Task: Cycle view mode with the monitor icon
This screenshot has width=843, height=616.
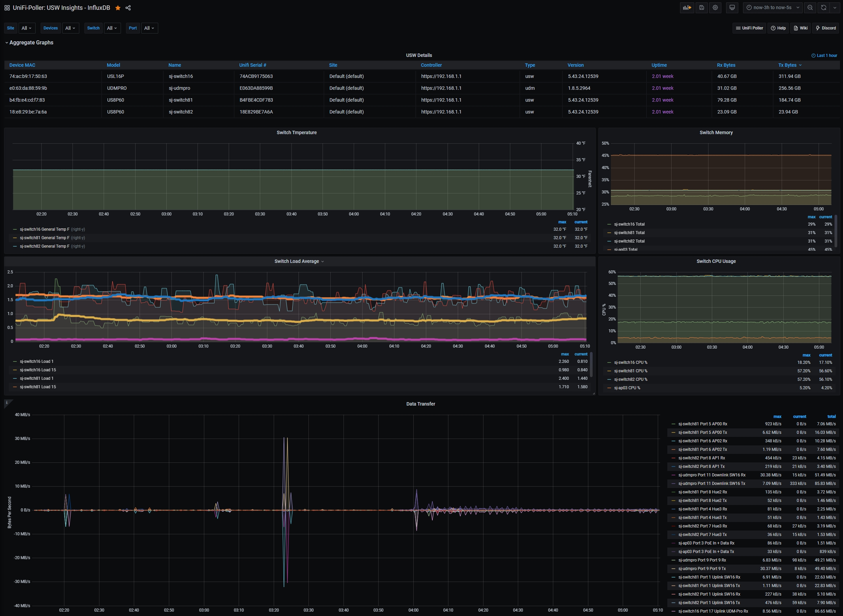Action: [732, 7]
